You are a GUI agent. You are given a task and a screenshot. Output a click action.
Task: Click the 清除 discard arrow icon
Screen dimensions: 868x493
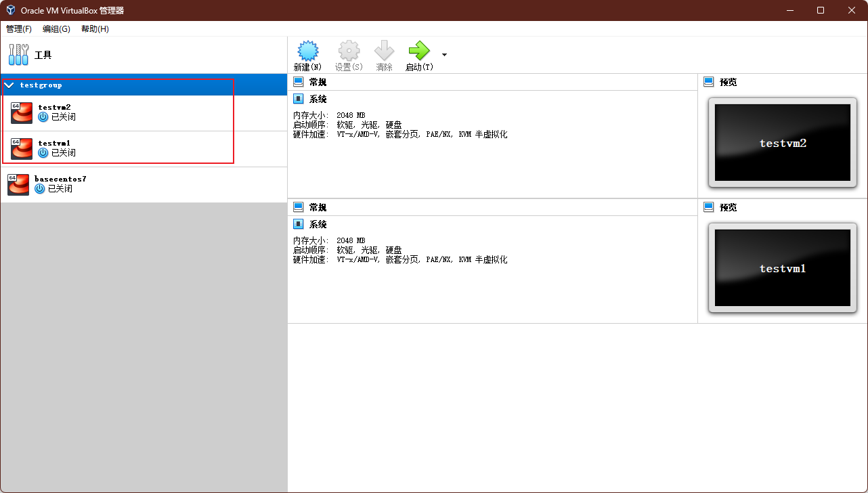tap(384, 51)
